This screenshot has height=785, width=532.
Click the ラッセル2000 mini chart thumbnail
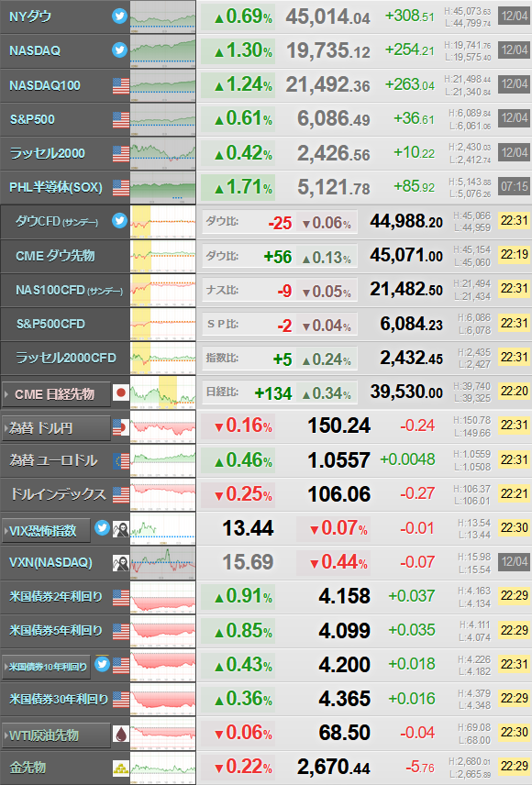point(162,153)
